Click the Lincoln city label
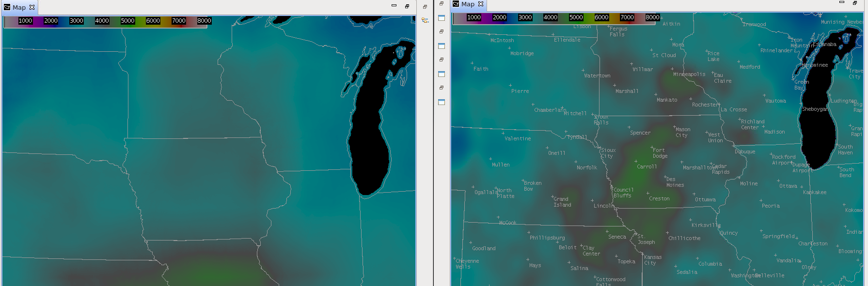868x286 pixels. [x=604, y=206]
